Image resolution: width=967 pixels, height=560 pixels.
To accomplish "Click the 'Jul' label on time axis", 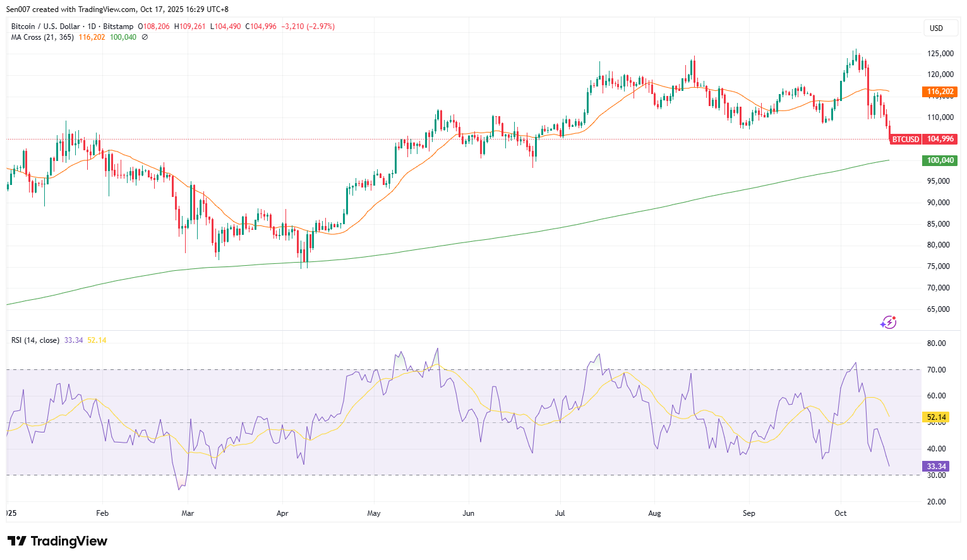I will click(560, 513).
